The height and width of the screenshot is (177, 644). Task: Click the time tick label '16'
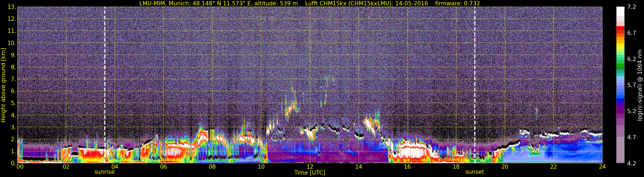(407, 167)
